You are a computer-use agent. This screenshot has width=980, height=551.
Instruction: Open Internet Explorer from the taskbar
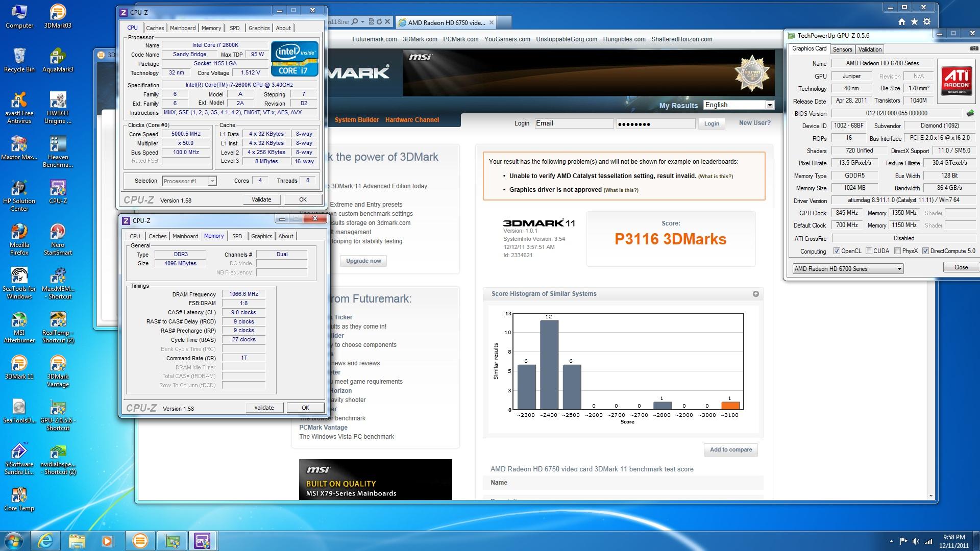tap(45, 540)
